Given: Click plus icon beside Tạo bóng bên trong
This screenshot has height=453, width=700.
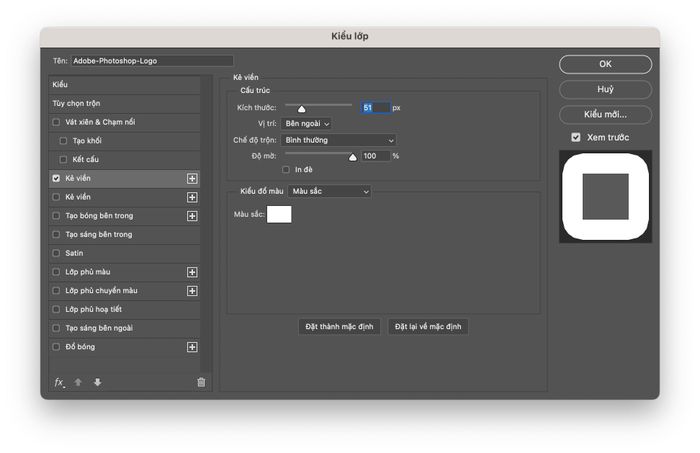Looking at the screenshot, I should click(x=192, y=216).
